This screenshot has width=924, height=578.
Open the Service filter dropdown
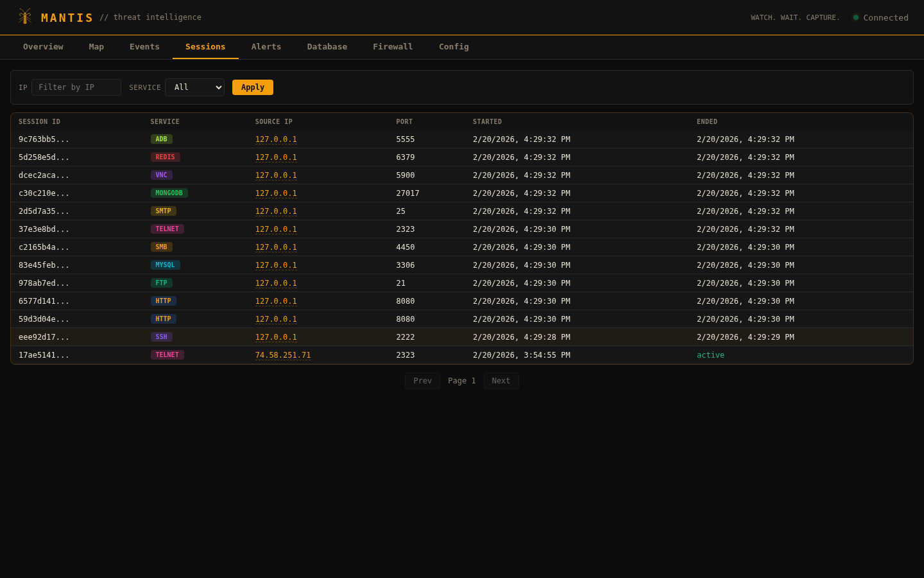click(x=194, y=87)
